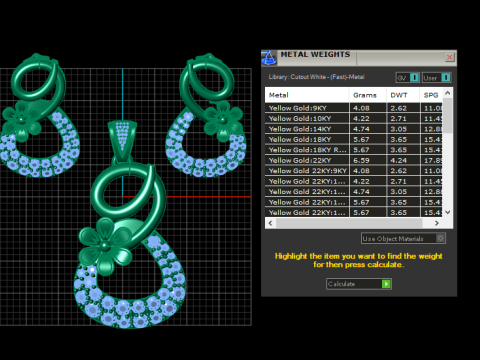The image size is (480, 360).
Task: Select the right earring model in viewport
Action: (x=206, y=115)
